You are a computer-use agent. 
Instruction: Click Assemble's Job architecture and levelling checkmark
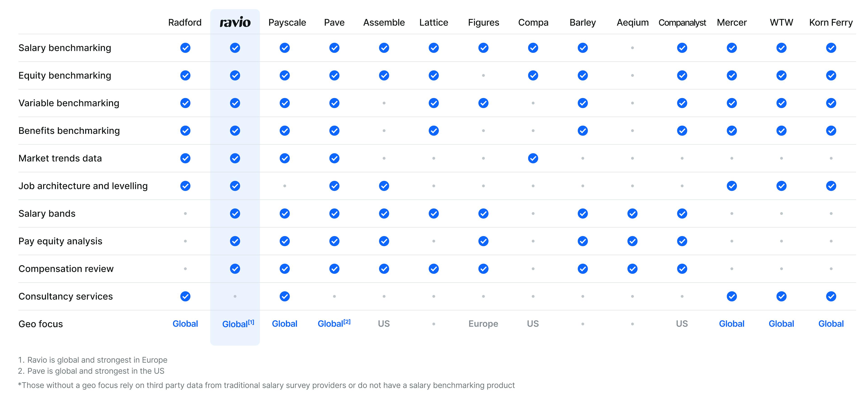tap(384, 186)
